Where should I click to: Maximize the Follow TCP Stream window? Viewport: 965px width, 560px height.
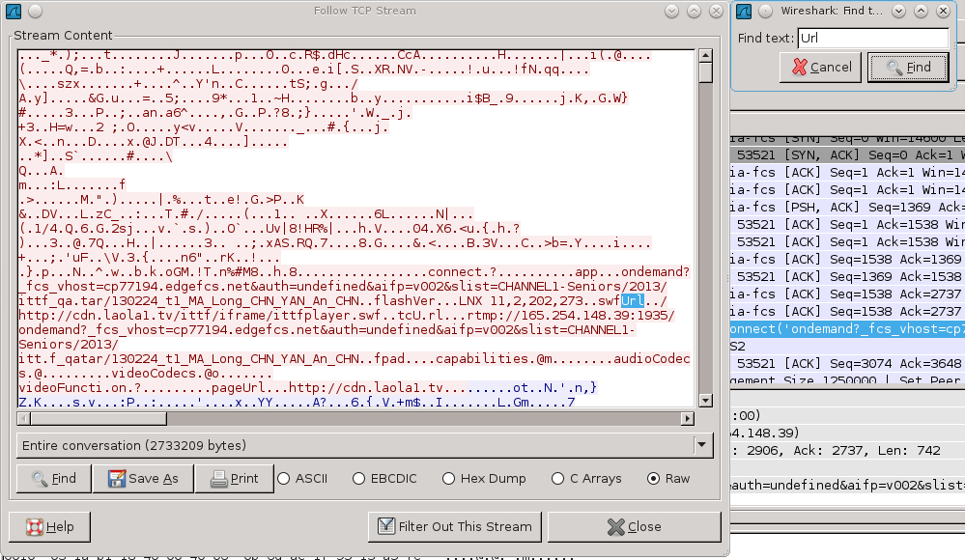tap(694, 11)
